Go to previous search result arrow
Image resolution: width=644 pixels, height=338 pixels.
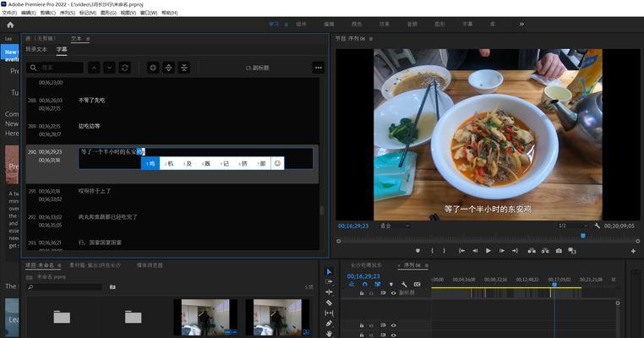coord(94,68)
